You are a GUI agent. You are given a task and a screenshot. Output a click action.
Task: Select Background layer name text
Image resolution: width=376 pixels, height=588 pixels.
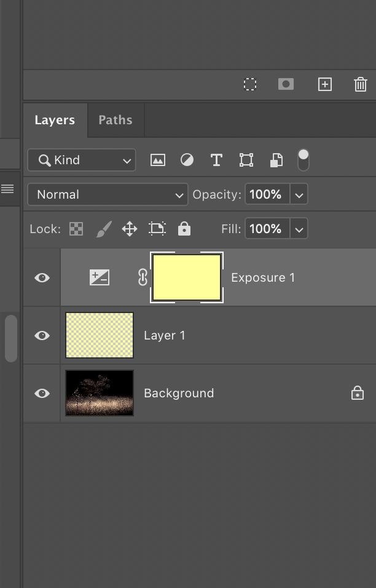[x=179, y=393]
